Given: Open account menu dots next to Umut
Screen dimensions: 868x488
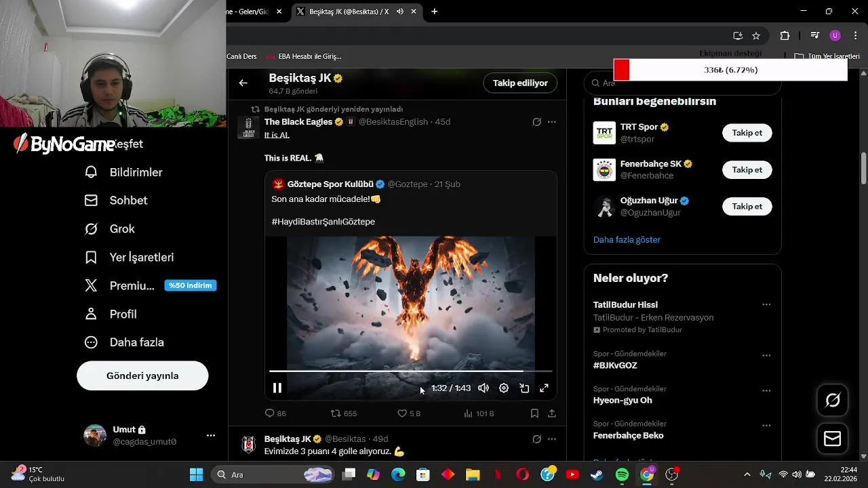Looking at the screenshot, I should click(x=211, y=435).
